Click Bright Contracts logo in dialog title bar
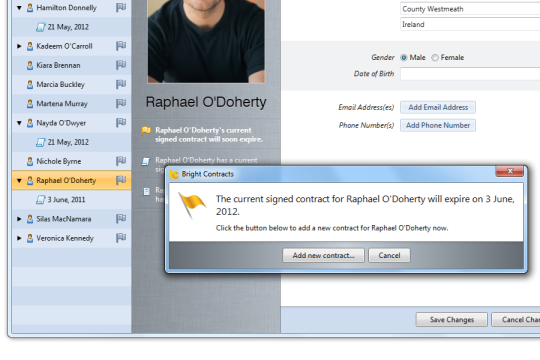Viewport: 540px width, 360px height. pos(174,174)
